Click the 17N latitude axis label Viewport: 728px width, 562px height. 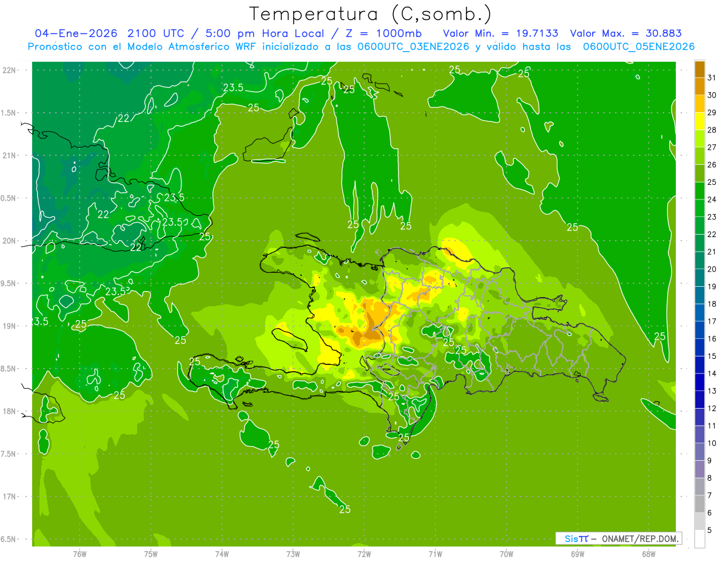(x=9, y=497)
